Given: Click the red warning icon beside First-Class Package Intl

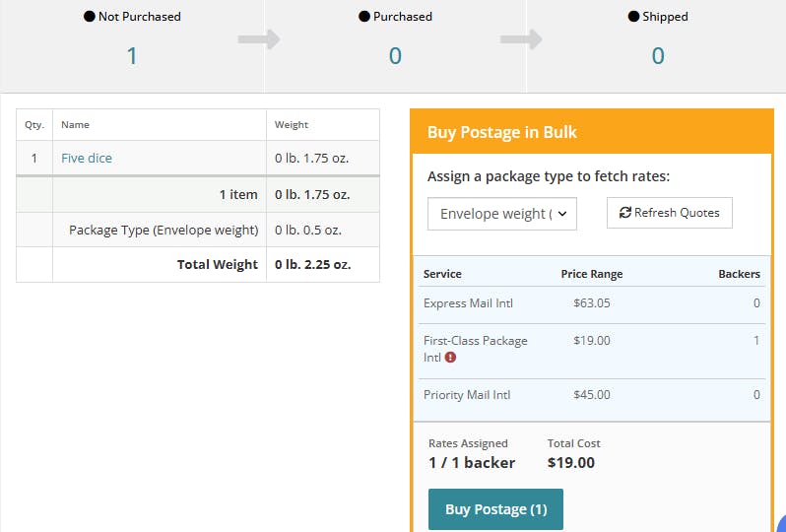Looking at the screenshot, I should point(450,358).
